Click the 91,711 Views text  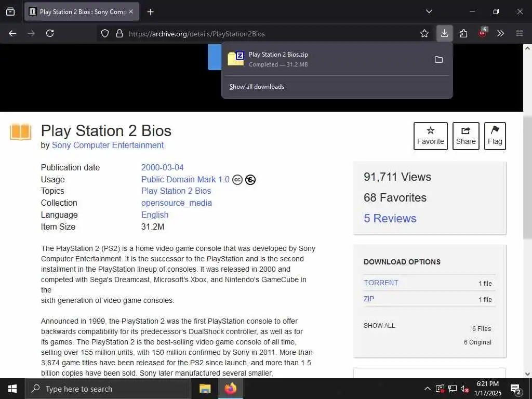point(397,177)
